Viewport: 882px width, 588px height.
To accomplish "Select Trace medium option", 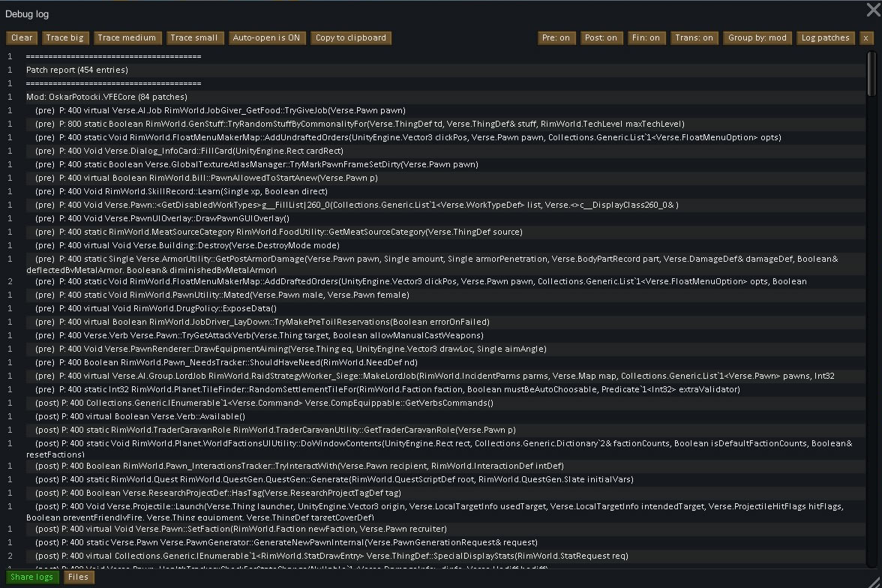I will (x=127, y=37).
